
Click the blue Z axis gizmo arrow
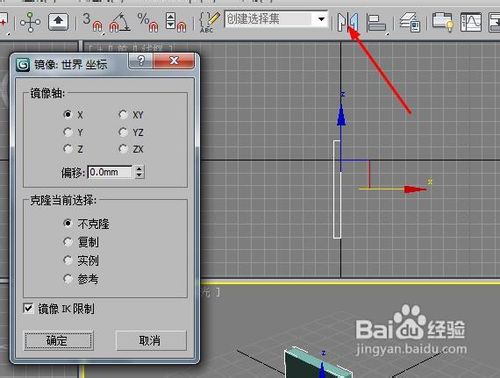point(341,115)
